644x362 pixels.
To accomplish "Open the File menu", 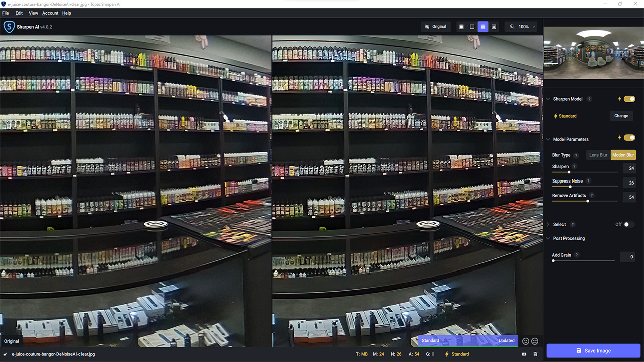I will coord(6,13).
